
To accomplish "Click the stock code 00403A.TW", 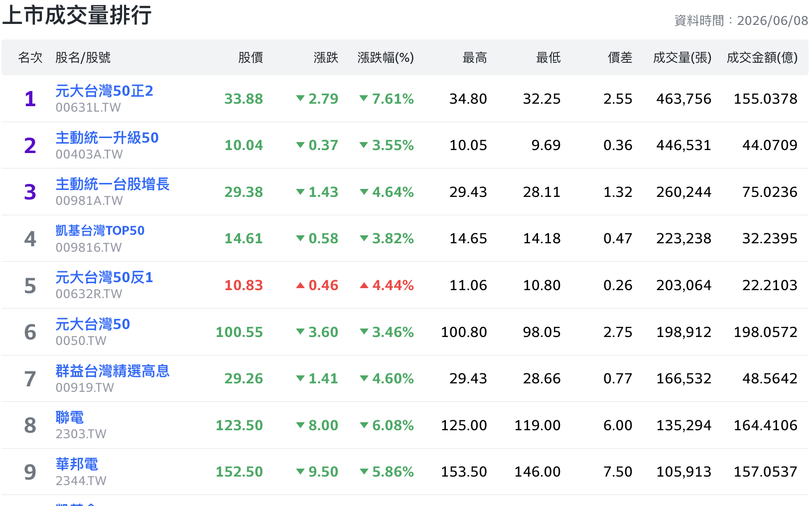I will point(89,155).
